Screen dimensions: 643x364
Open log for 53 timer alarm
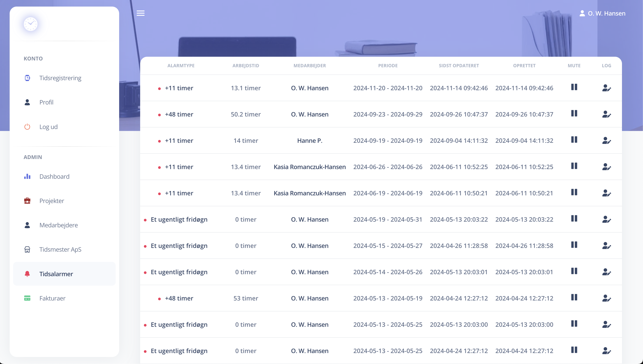(x=606, y=298)
